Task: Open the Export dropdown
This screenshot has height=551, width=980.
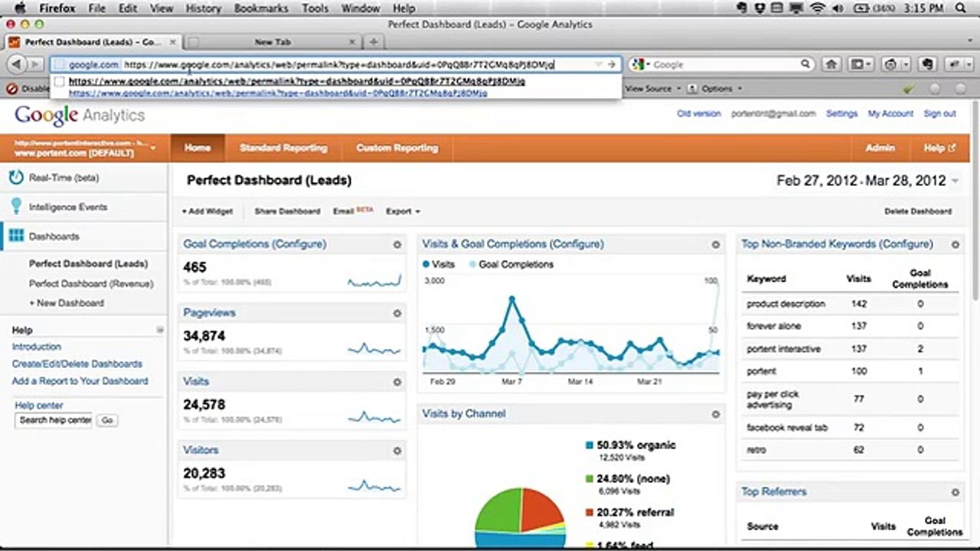Action: [403, 211]
